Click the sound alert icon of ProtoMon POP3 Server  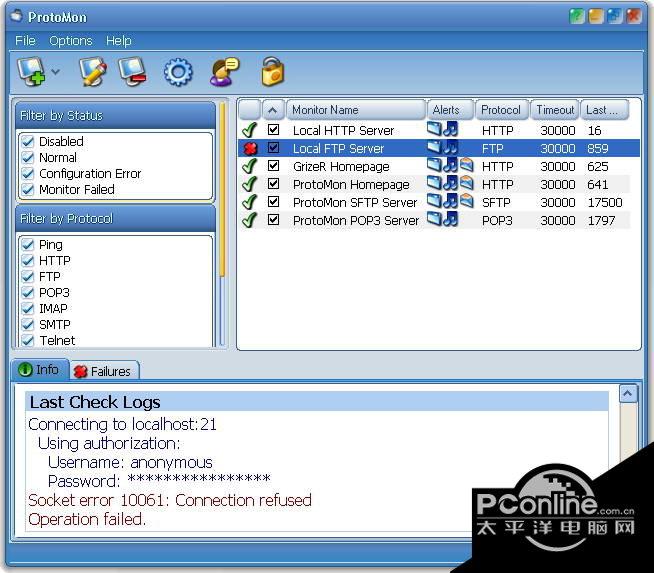(x=450, y=219)
